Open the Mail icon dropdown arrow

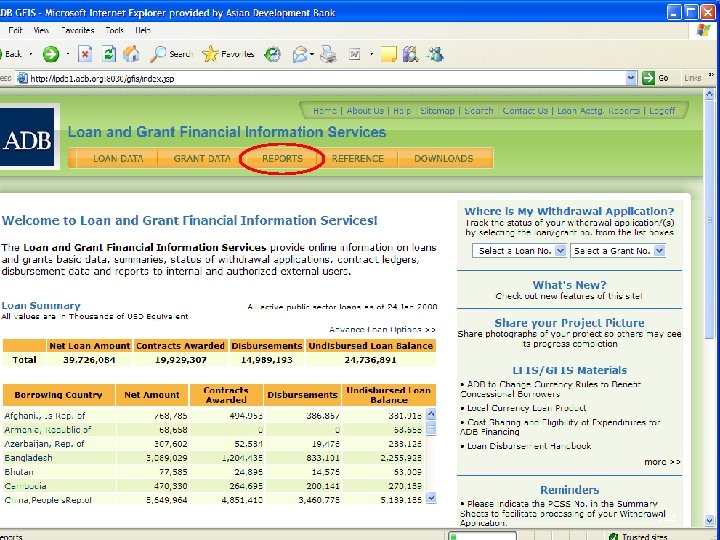[x=312, y=55]
